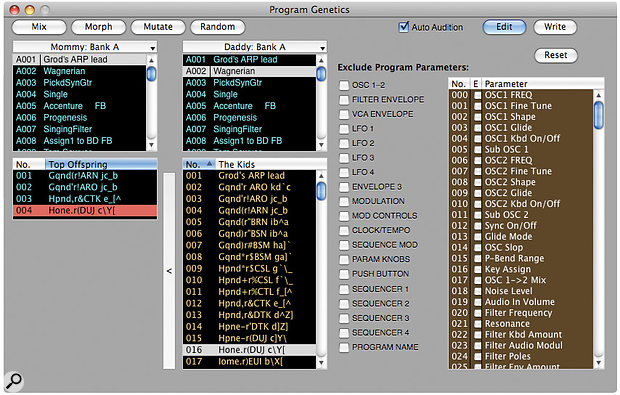Click the Random button
This screenshot has width=620, height=395.
pos(217,27)
